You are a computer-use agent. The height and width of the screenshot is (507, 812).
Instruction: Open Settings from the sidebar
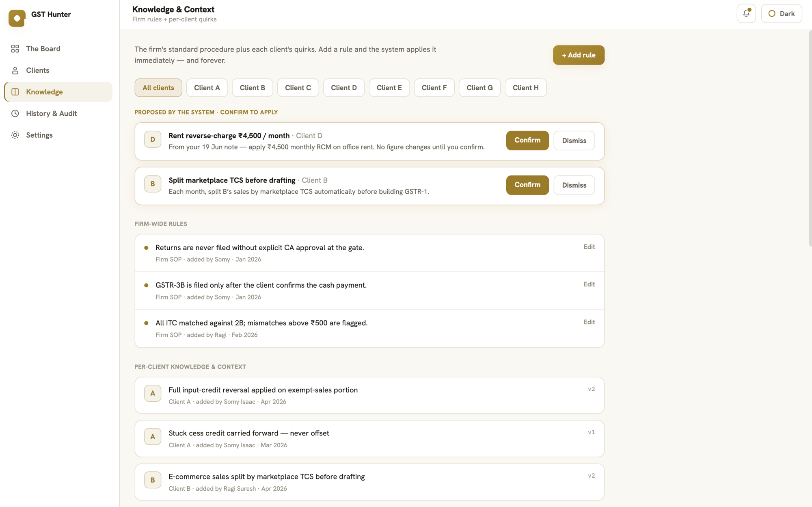58,135
